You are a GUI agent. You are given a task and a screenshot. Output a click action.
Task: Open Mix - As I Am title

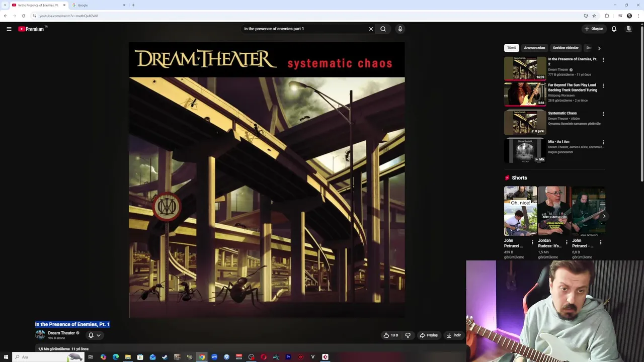tap(558, 142)
